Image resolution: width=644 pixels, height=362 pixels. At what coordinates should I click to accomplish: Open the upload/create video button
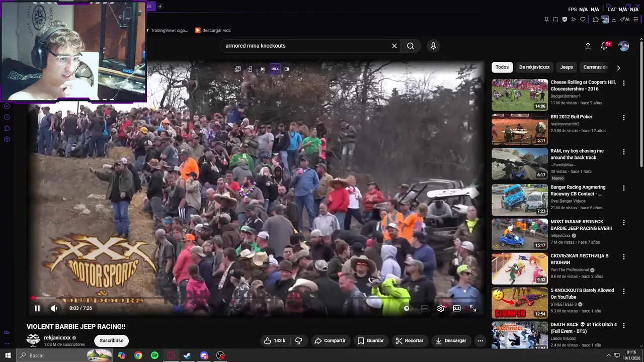(588, 46)
